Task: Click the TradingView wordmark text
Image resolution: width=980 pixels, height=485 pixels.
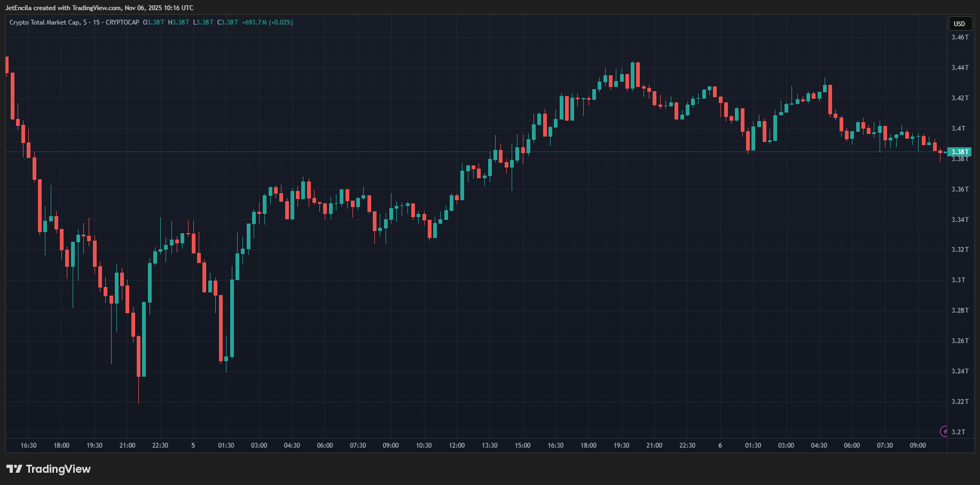Action: (x=58, y=469)
